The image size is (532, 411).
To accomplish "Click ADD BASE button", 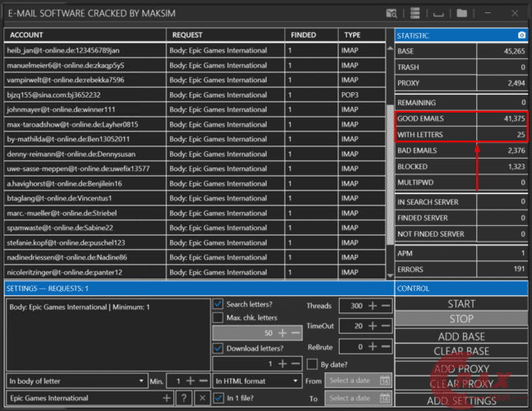I will point(461,336).
